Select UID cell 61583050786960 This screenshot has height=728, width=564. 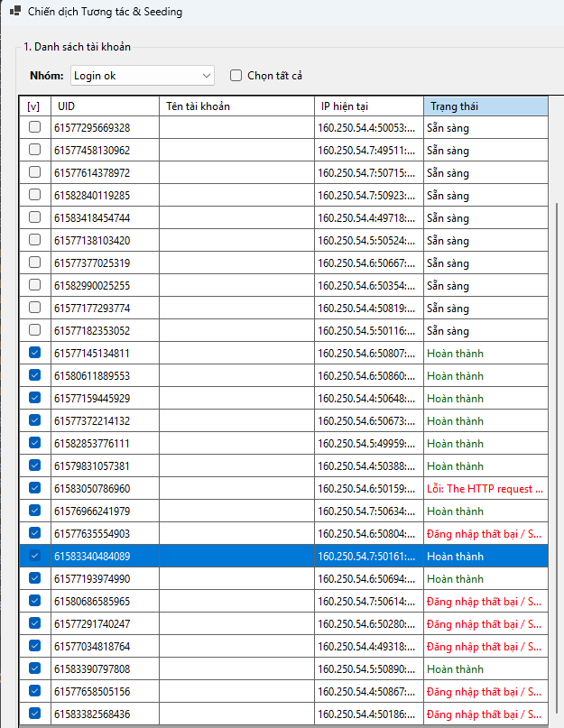tap(105, 488)
